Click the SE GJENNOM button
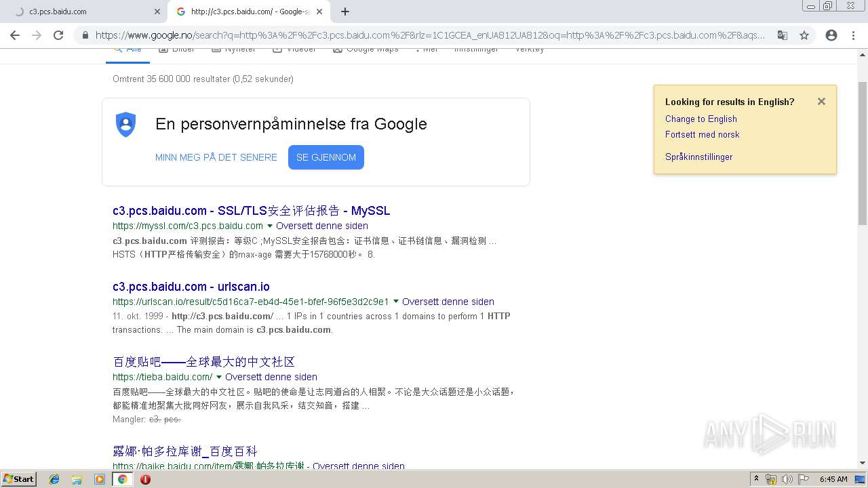 (x=326, y=157)
